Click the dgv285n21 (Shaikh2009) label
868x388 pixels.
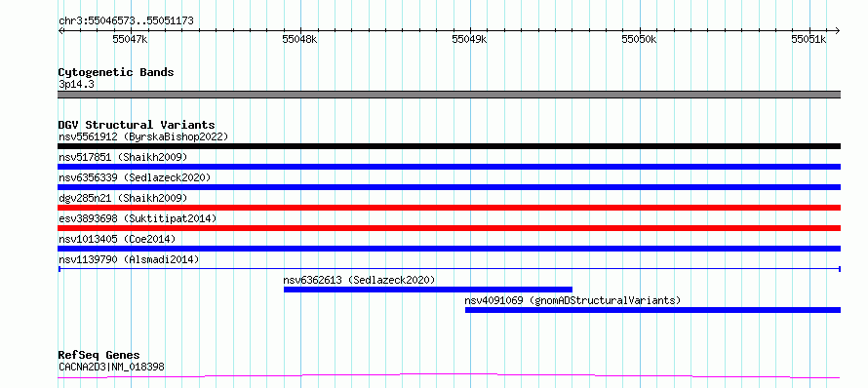point(123,198)
